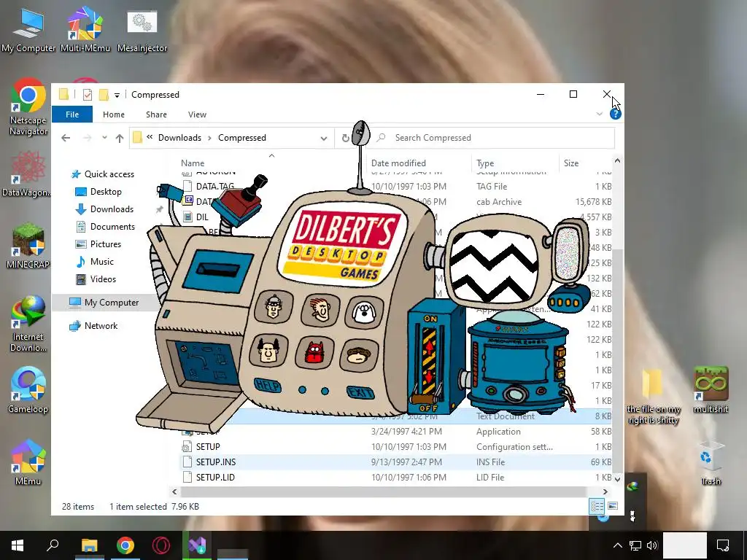Viewport: 747px width, 560px height.
Task: Open the Trash desktop icon
Action: coord(711,462)
